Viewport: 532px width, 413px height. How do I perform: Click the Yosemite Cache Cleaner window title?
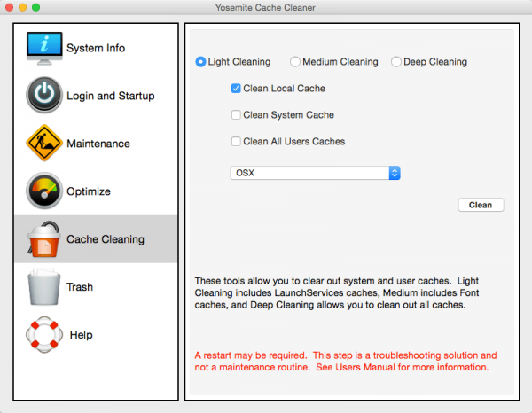265,7
